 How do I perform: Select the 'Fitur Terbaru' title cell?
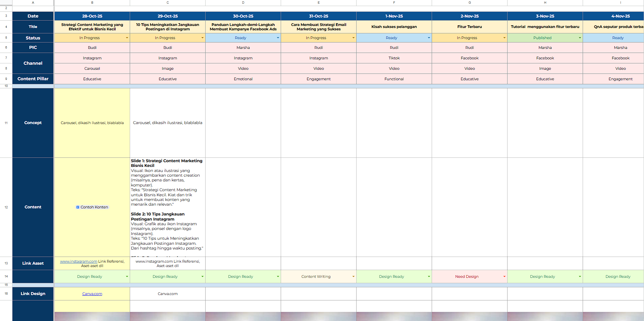coord(469,27)
